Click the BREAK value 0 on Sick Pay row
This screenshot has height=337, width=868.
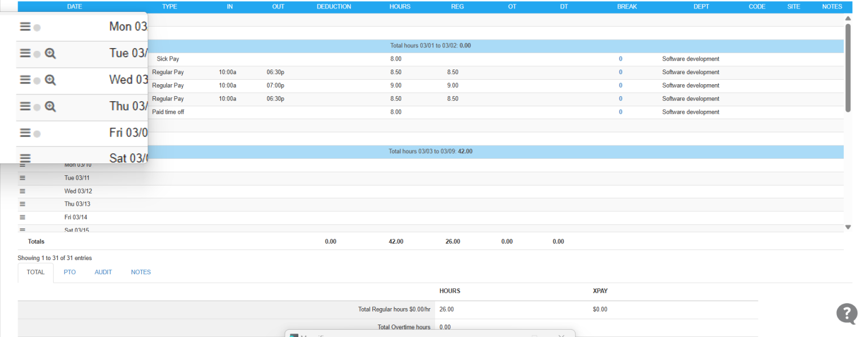click(620, 58)
